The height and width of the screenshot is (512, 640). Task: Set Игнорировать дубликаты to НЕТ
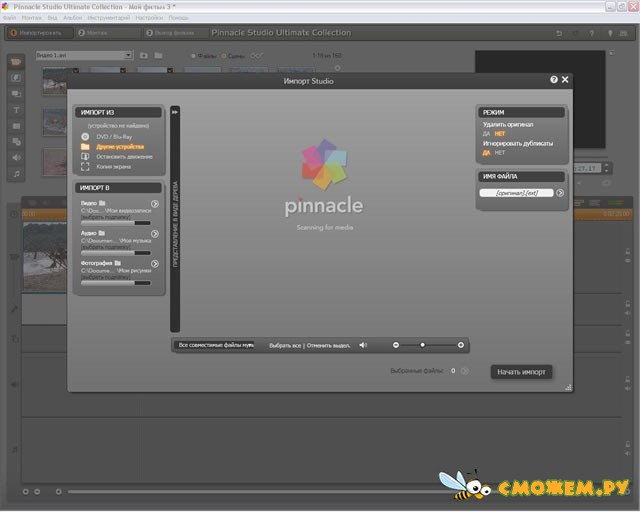(500, 153)
